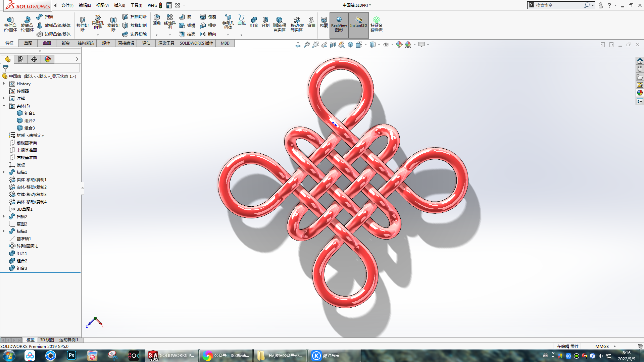Select the 镜向 mirror tool
The width and height of the screenshot is (644, 362).
(x=208, y=34)
